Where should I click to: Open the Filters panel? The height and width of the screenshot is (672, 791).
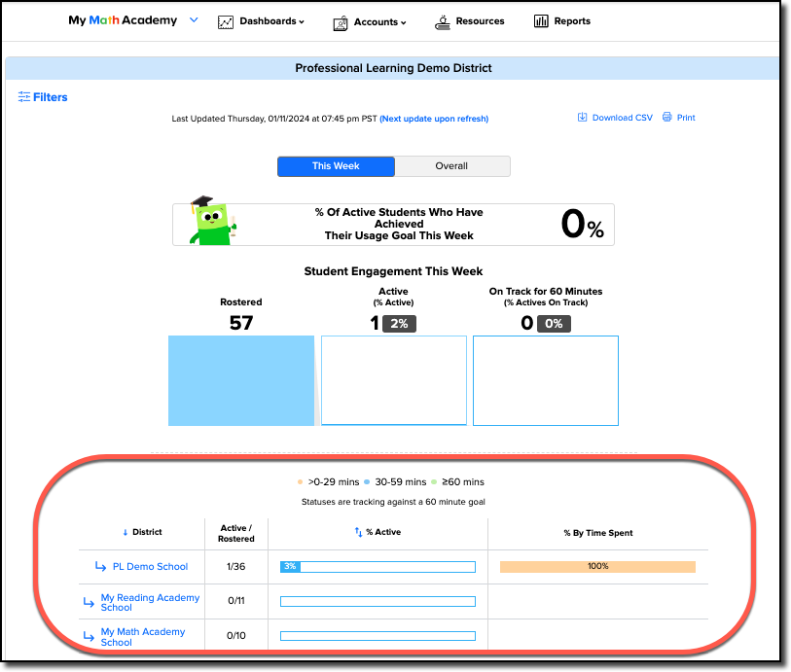click(43, 97)
